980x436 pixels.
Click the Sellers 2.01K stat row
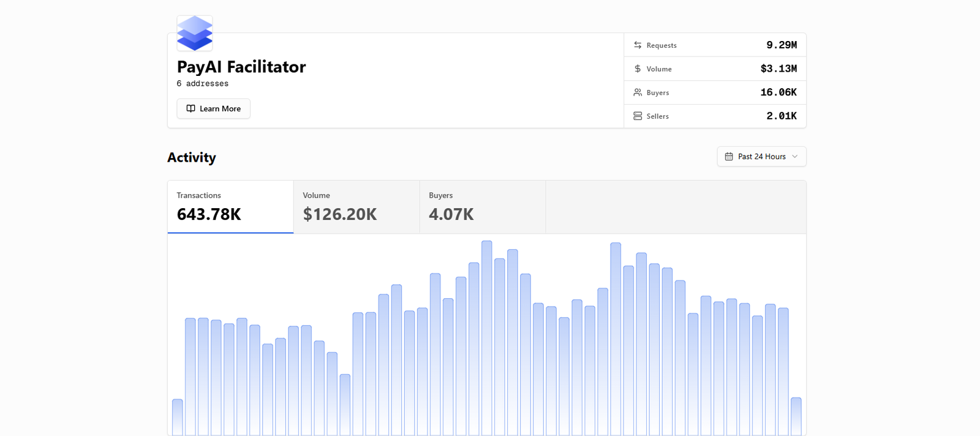tap(715, 116)
